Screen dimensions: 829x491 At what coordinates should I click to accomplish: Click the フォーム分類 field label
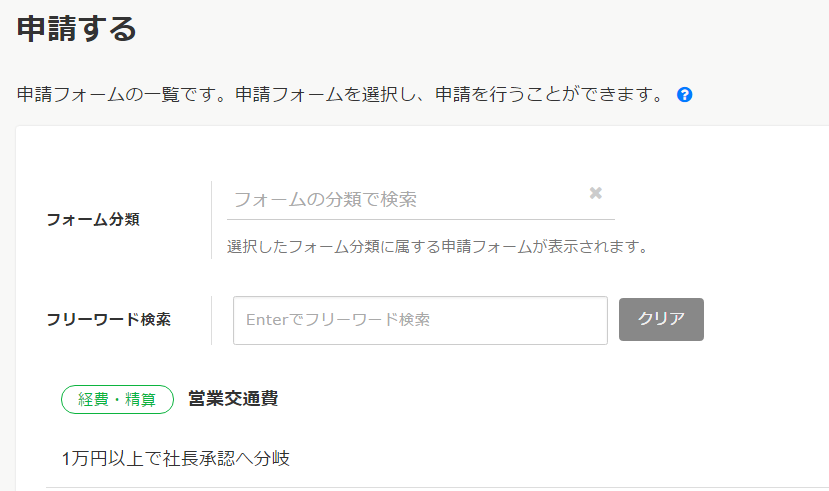(93, 220)
